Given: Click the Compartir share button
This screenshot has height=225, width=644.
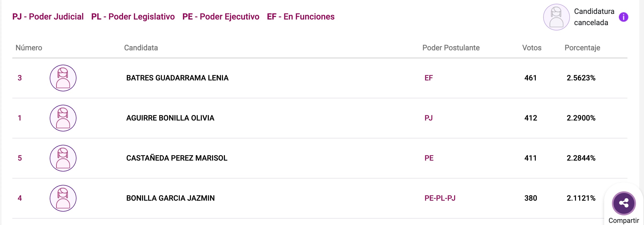Looking at the screenshot, I should coord(624,203).
